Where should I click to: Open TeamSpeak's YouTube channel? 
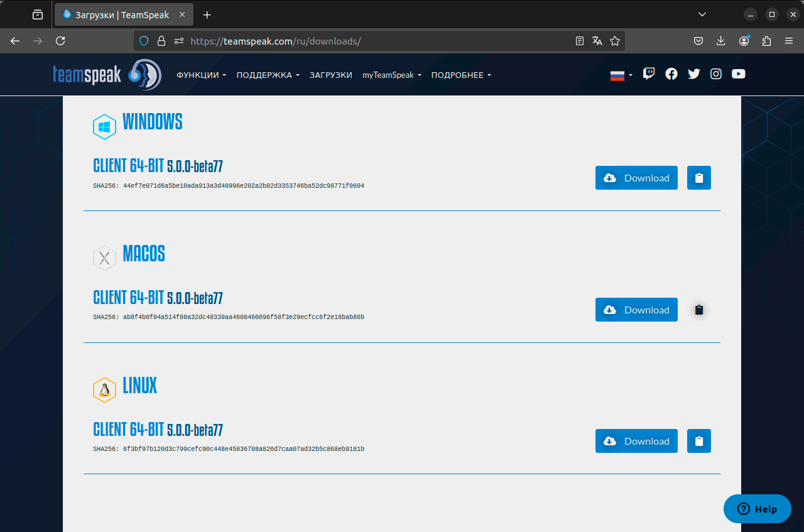[x=739, y=74]
